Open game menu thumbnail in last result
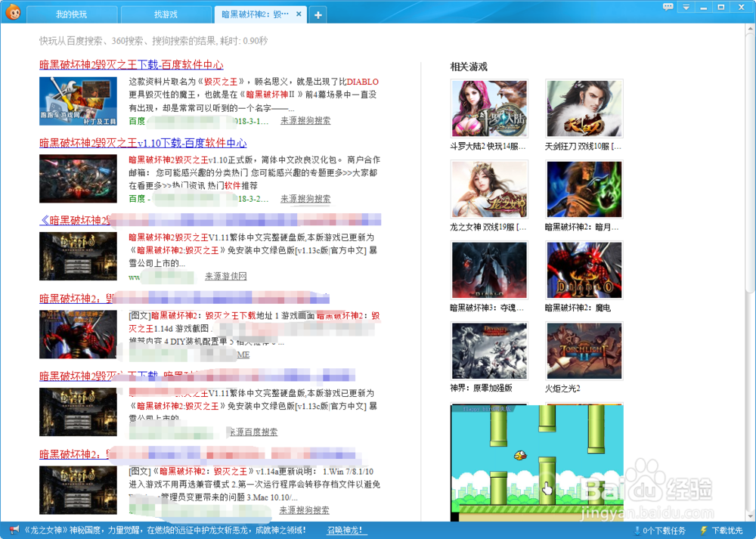The image size is (756, 539). point(78,490)
